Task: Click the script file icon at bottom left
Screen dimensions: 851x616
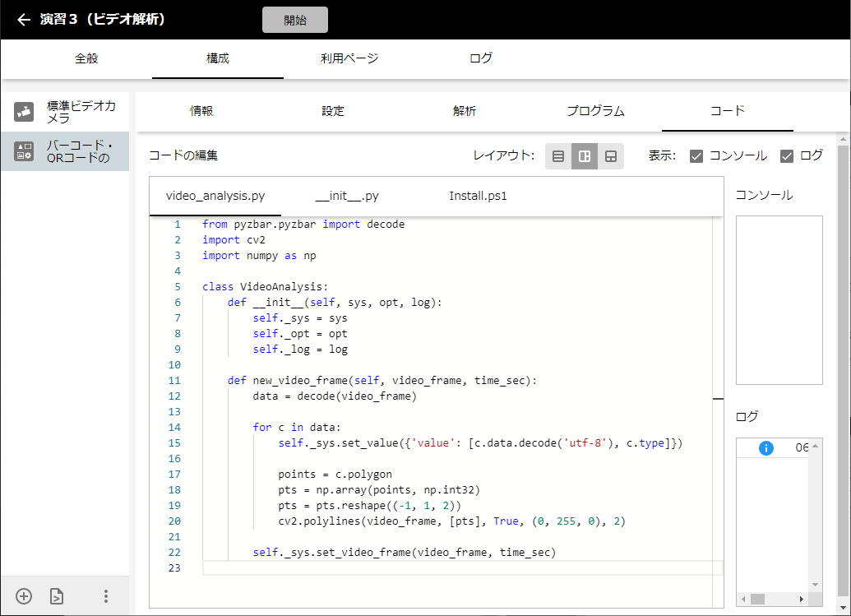Action: pyautogui.click(x=56, y=595)
